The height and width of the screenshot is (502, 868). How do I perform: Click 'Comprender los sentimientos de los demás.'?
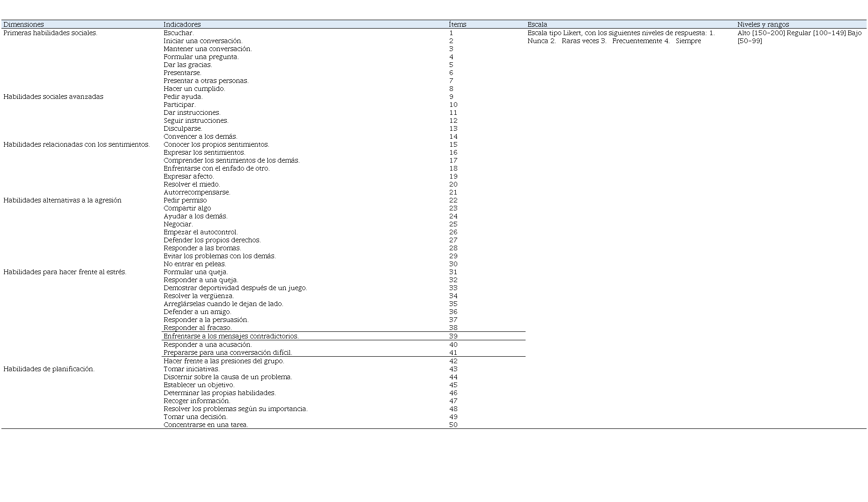[x=231, y=160]
